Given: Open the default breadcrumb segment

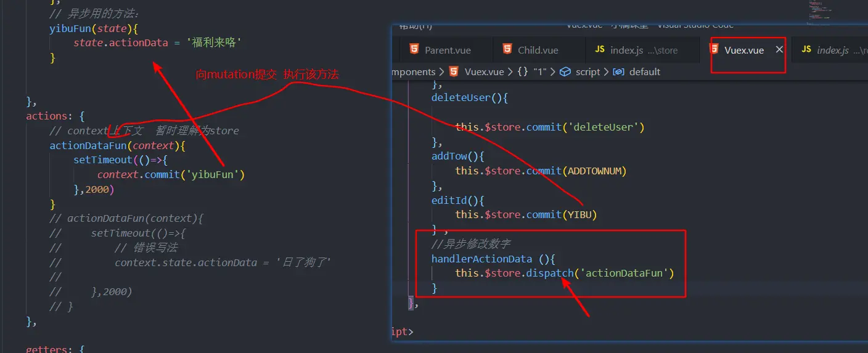Looking at the screenshot, I should point(645,71).
